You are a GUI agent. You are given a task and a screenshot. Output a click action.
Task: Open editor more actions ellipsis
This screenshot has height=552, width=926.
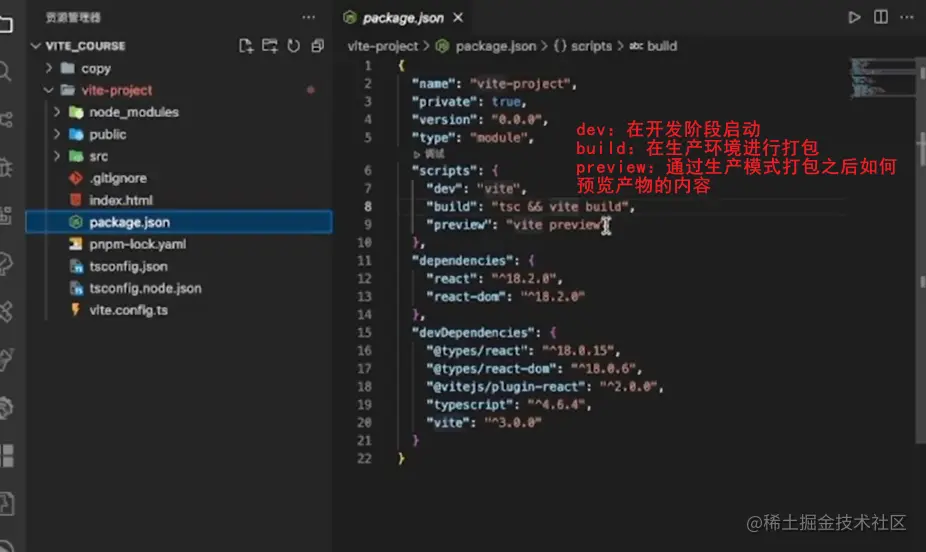(x=907, y=17)
